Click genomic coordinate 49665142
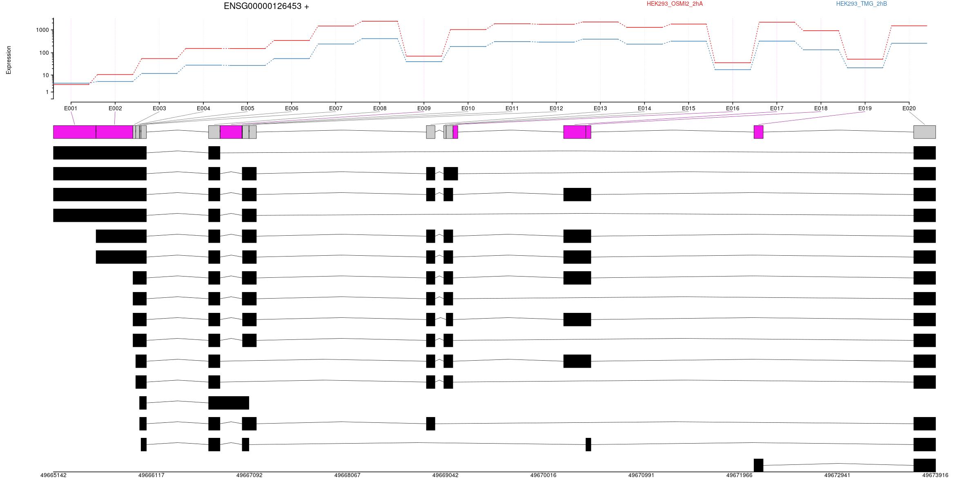The height and width of the screenshot is (482, 980). 53,475
